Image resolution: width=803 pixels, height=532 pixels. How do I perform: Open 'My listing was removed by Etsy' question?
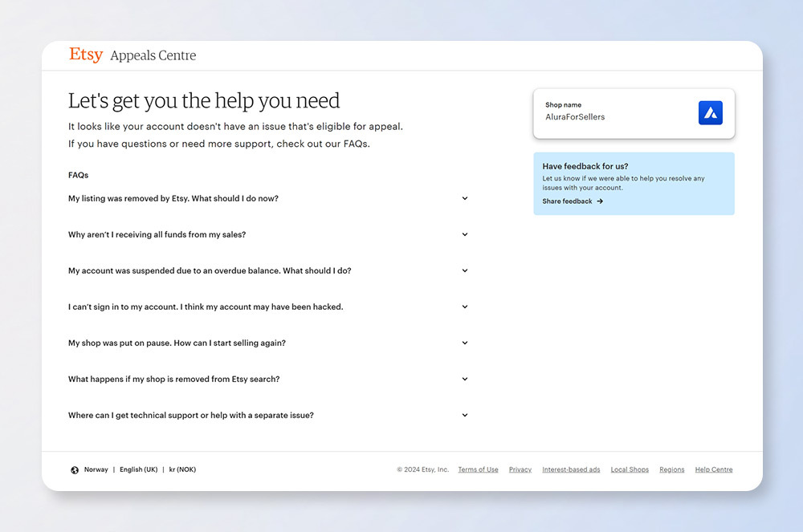pyautogui.click(x=173, y=198)
